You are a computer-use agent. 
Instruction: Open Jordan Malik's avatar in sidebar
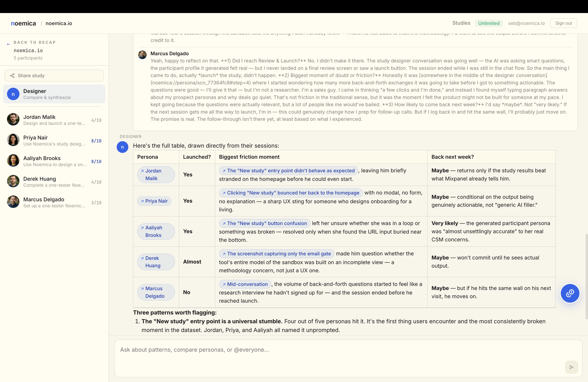pyautogui.click(x=13, y=120)
